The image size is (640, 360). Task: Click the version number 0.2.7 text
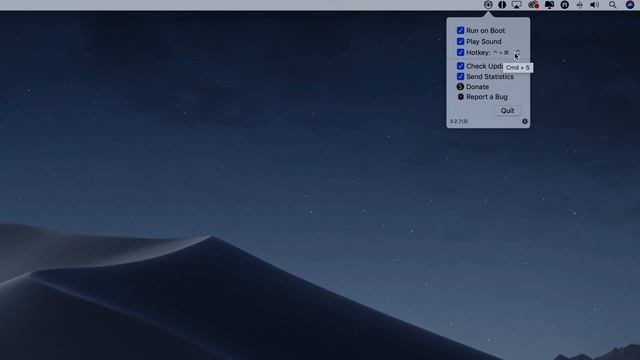[x=459, y=122]
